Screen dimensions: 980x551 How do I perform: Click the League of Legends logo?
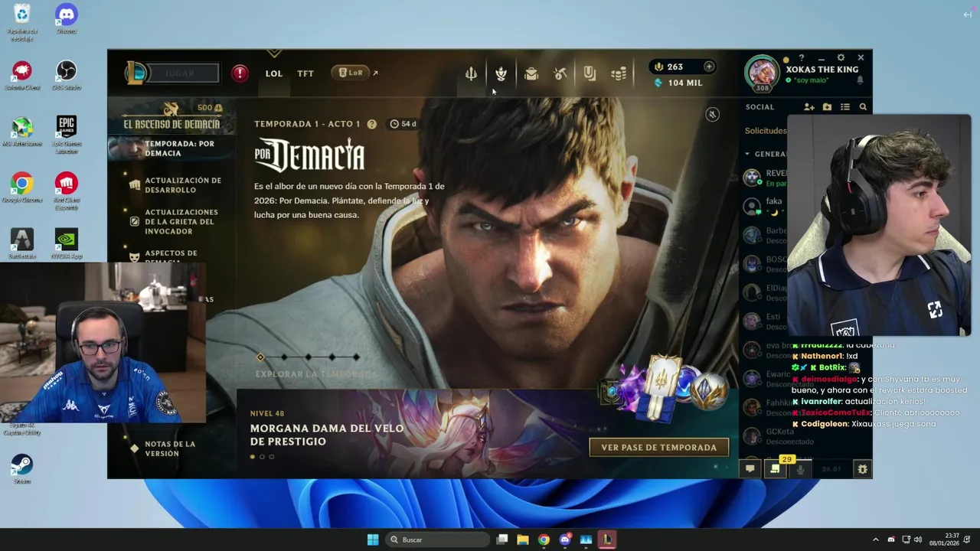(x=136, y=73)
